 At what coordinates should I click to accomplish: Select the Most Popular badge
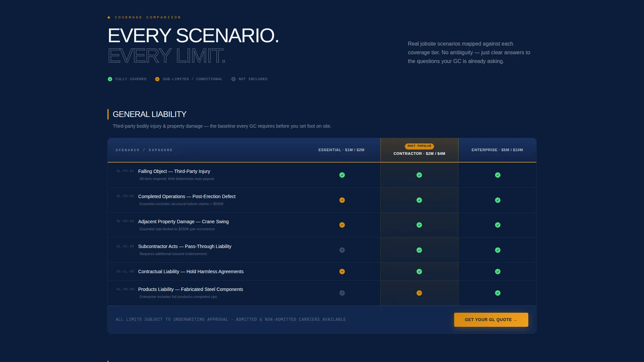click(419, 146)
